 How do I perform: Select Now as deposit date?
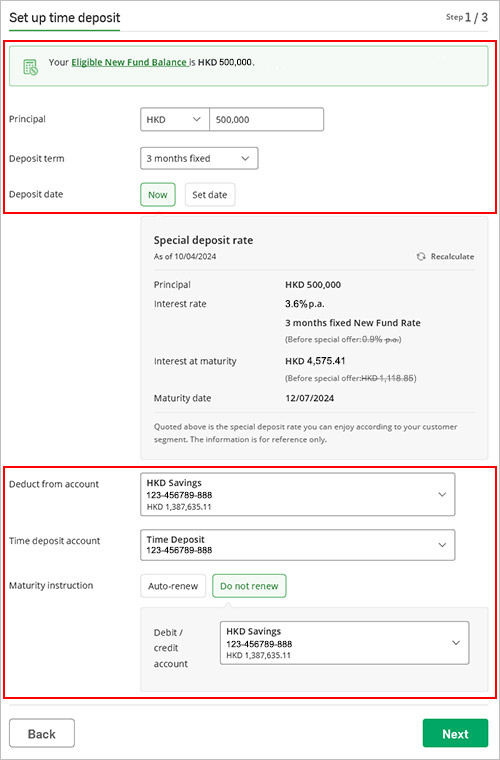(x=157, y=194)
